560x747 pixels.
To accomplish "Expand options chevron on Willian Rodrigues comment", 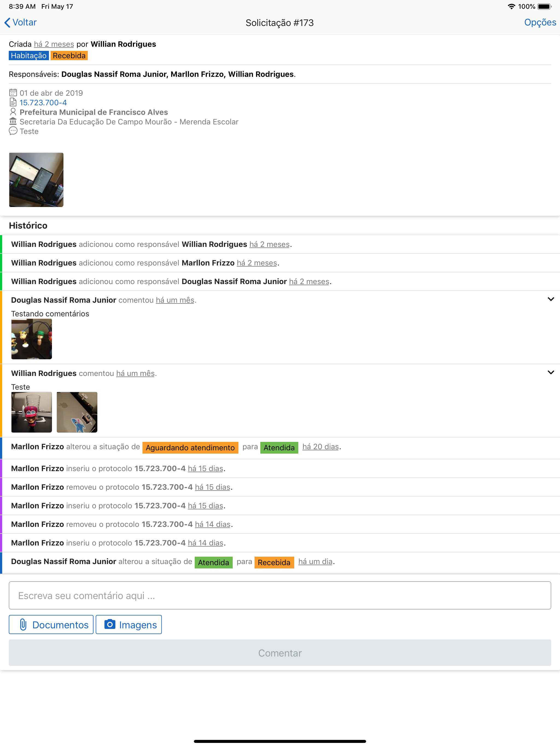I will pos(550,372).
